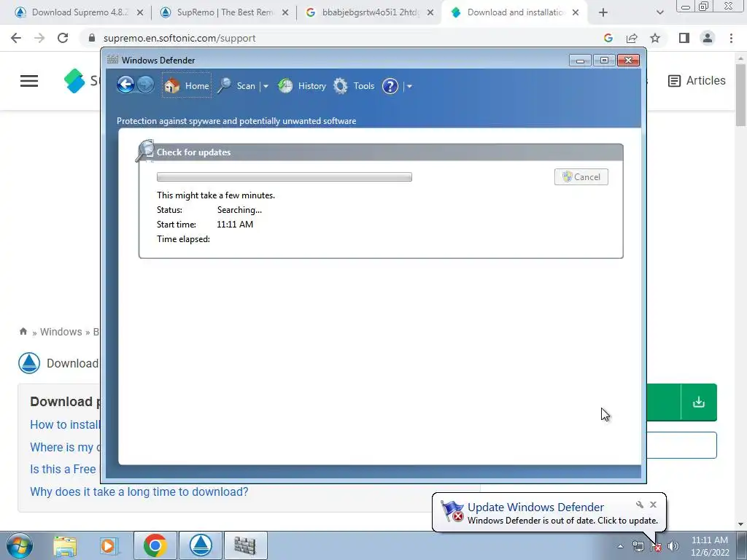747x560 pixels.
Task: Open Chrome tab search dropdown
Action: (x=659, y=13)
